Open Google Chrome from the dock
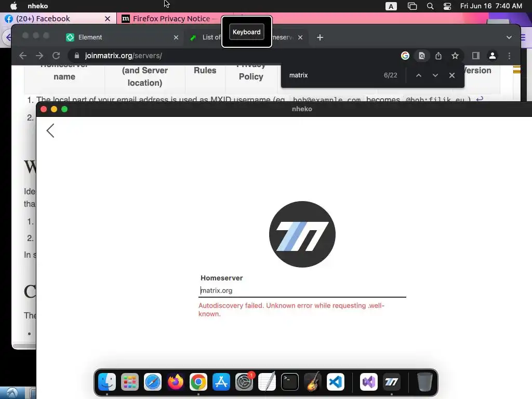This screenshot has width=532, height=399. (198, 382)
